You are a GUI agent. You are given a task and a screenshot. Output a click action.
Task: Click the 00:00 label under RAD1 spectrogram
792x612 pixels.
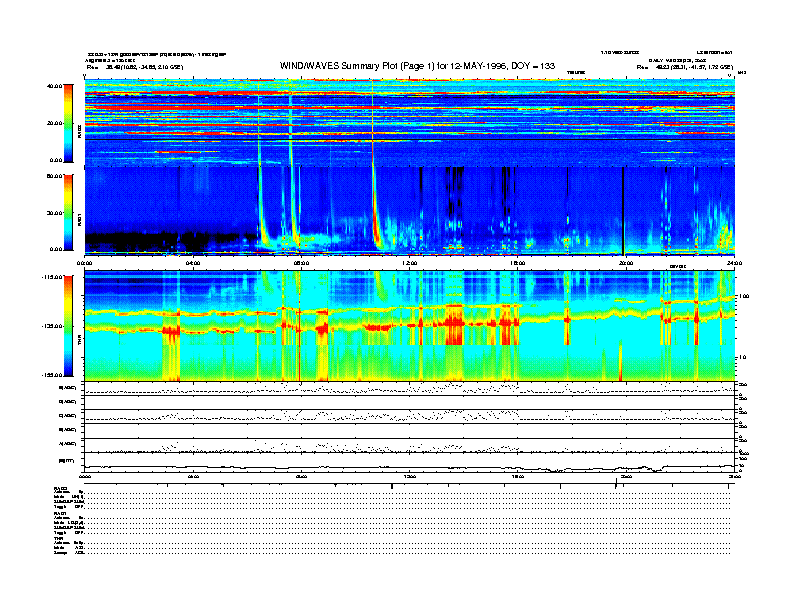point(84,263)
